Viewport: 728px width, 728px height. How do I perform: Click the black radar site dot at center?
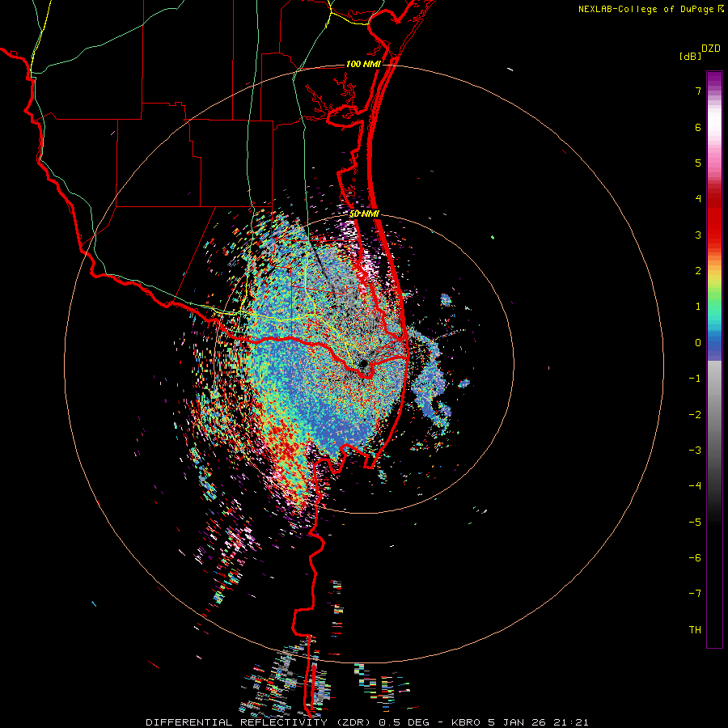363,363
